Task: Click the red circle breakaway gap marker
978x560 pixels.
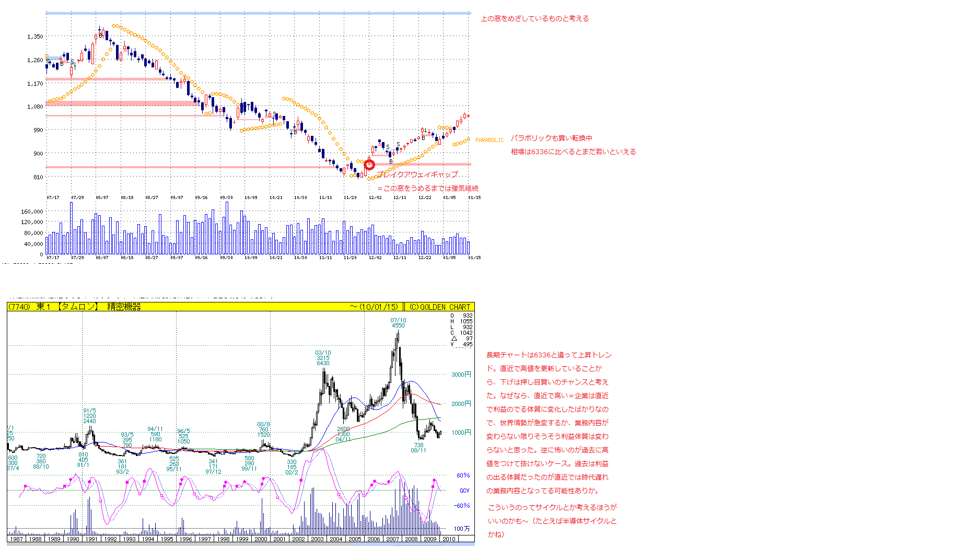Action: [369, 165]
